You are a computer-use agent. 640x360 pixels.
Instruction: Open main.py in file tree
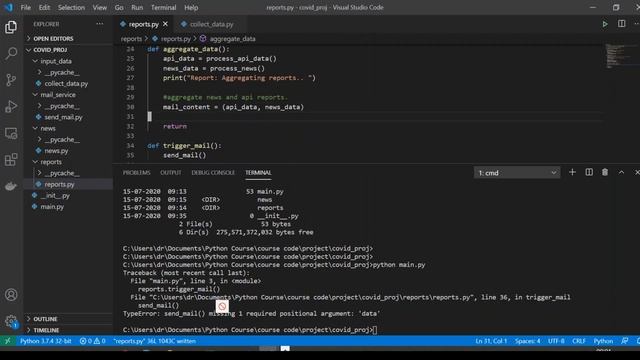coord(52,207)
